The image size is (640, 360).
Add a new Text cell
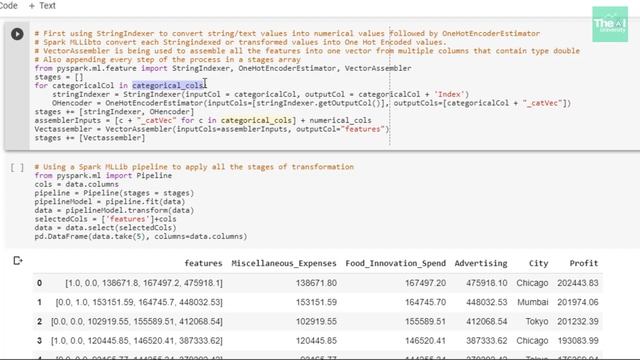click(x=42, y=6)
